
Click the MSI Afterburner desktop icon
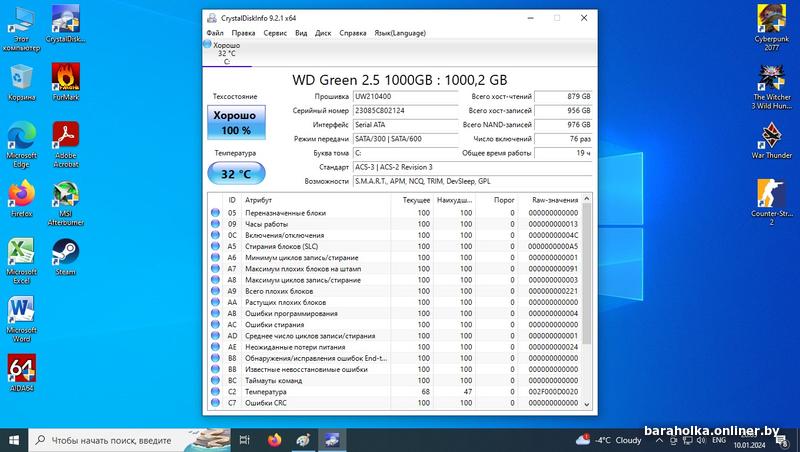65,203
